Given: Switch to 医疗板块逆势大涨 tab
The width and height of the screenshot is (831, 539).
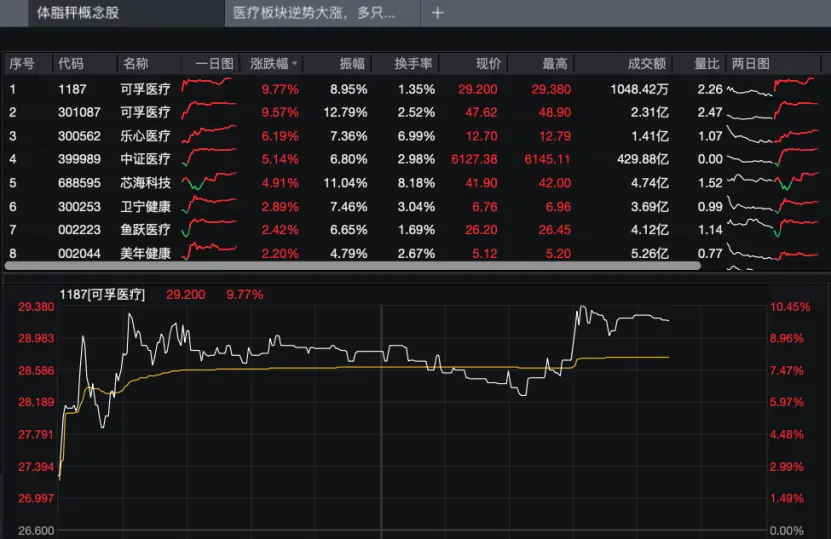Looking at the screenshot, I should (x=314, y=13).
